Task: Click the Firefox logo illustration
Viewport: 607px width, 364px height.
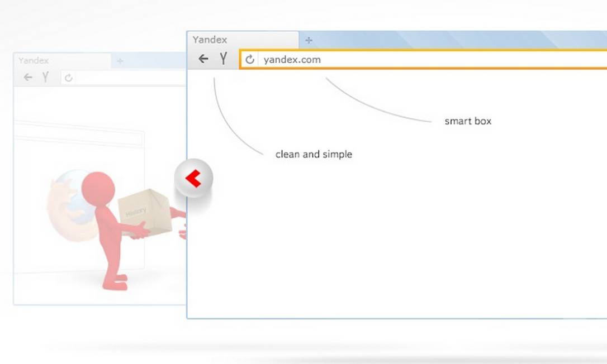Action: coord(70,207)
